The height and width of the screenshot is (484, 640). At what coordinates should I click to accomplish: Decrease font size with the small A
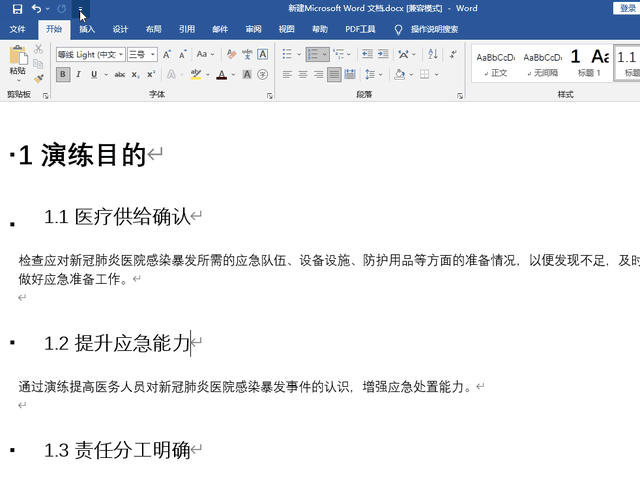(182, 54)
